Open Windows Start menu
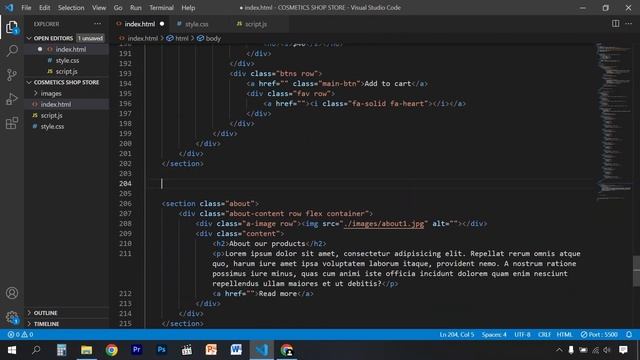This screenshot has height=360, width=640. tap(12, 350)
